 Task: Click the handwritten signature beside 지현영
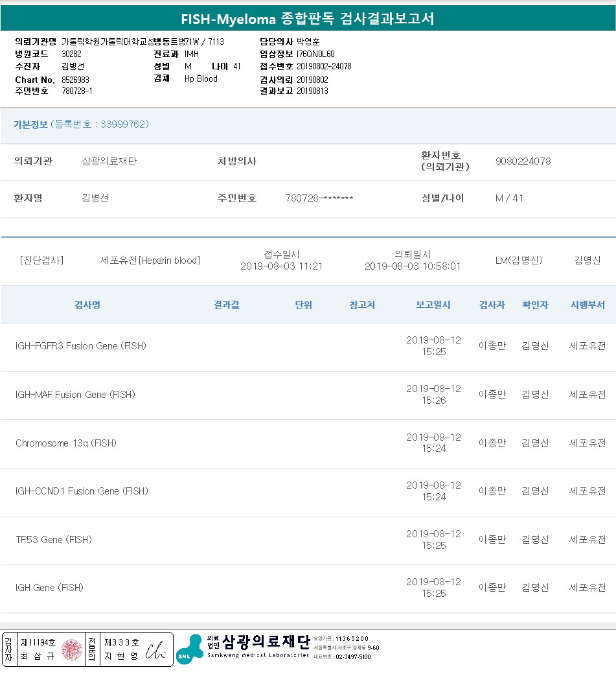coord(156,650)
